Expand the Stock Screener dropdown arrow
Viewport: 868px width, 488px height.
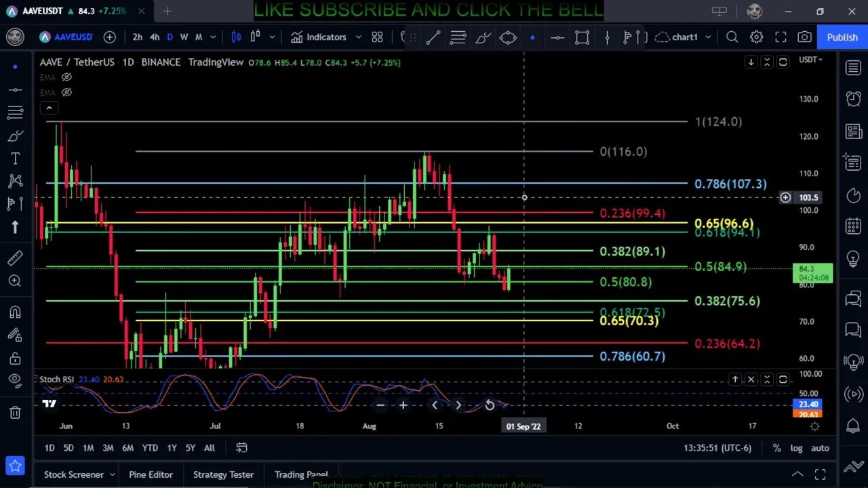pyautogui.click(x=112, y=474)
